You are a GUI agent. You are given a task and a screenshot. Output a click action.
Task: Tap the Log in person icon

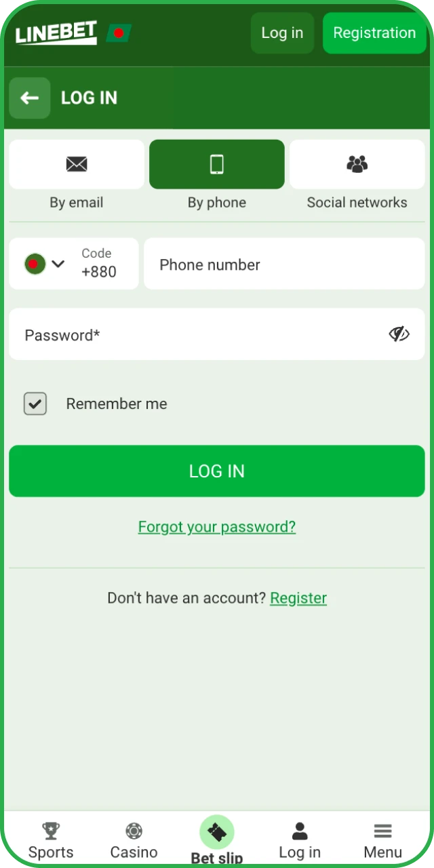coord(300,831)
